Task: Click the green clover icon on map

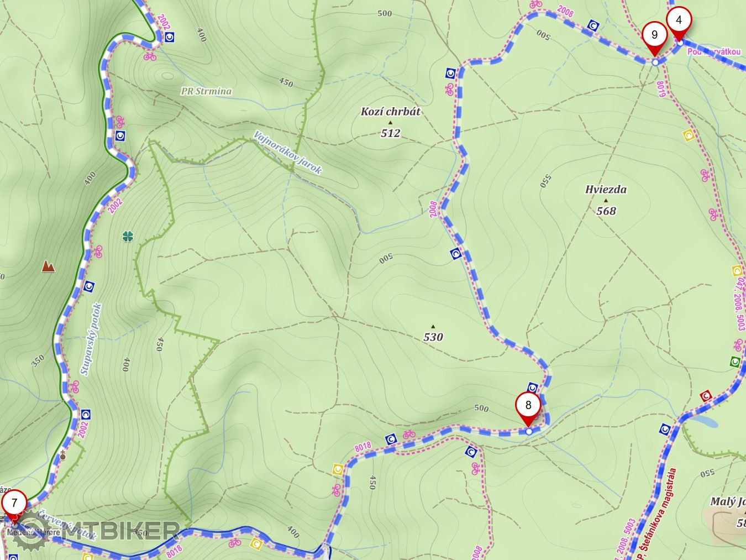Action: pyautogui.click(x=128, y=237)
